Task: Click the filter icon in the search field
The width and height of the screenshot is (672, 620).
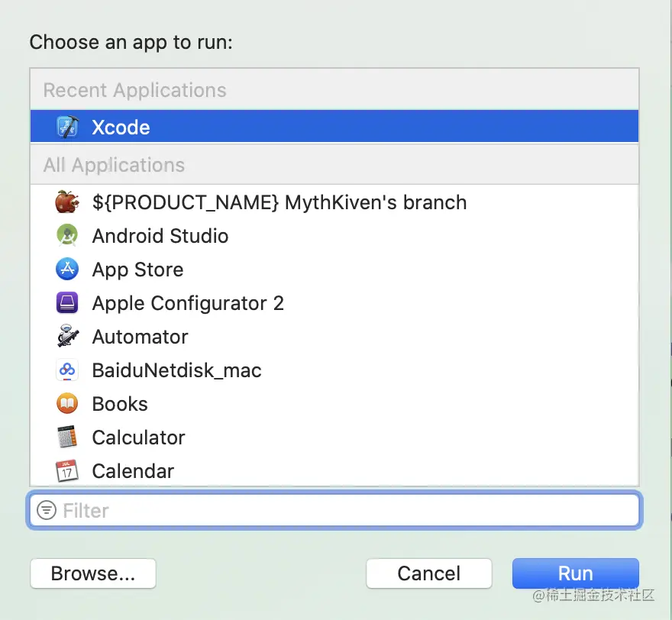Action: (47, 510)
